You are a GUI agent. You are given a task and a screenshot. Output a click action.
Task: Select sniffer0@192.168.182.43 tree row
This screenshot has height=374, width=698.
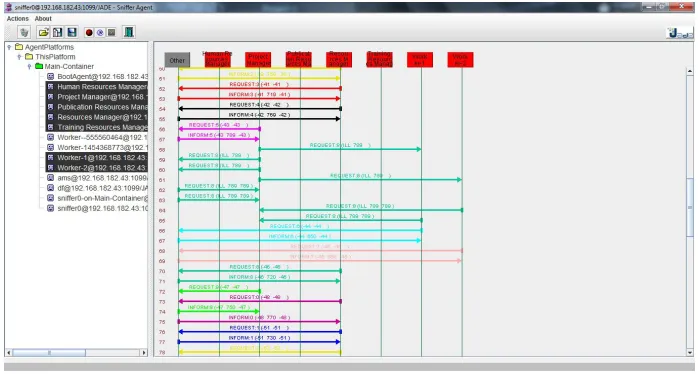coord(97,208)
